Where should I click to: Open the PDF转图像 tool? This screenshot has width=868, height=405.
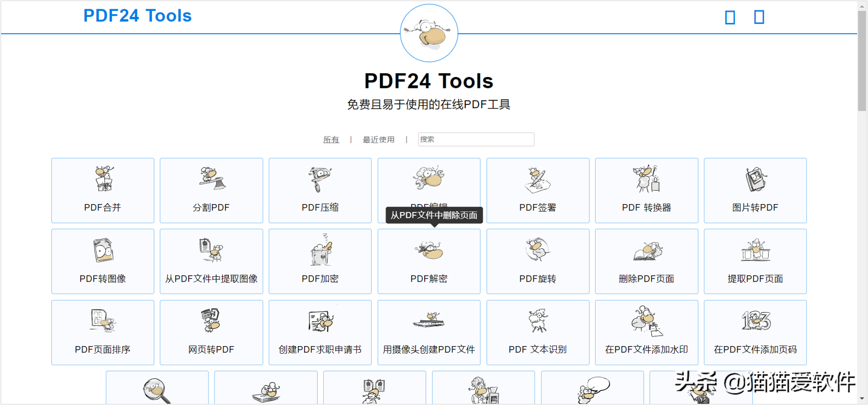[x=103, y=261]
